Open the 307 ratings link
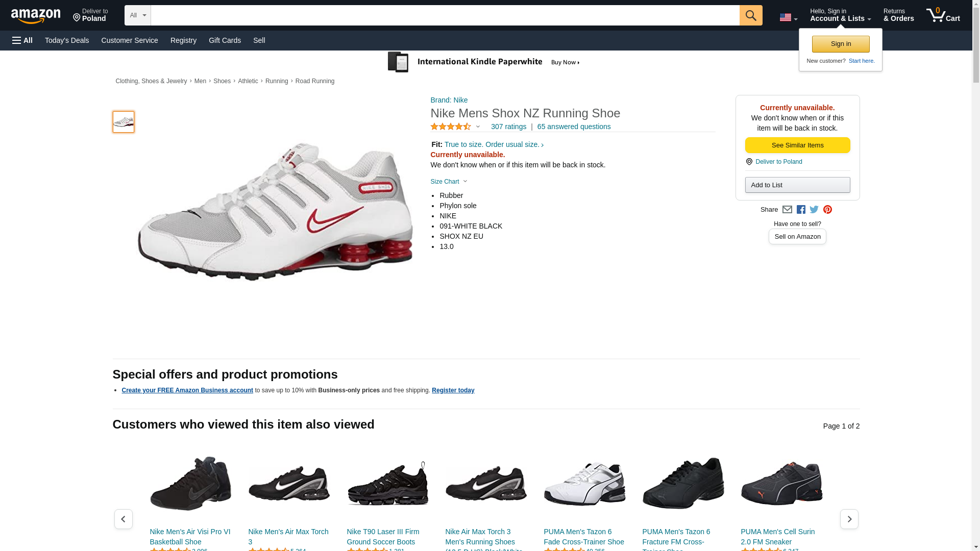The height and width of the screenshot is (551, 980). 508,127
